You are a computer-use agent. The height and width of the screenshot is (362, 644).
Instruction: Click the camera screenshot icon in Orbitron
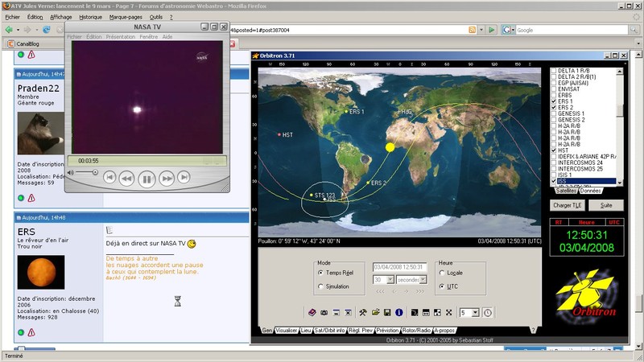point(324,312)
